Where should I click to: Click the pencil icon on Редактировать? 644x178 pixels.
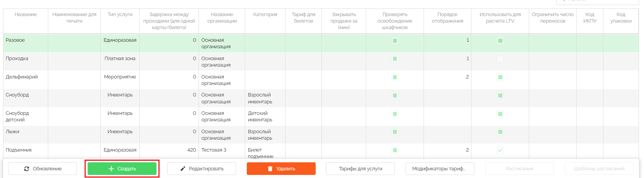[x=183, y=169]
